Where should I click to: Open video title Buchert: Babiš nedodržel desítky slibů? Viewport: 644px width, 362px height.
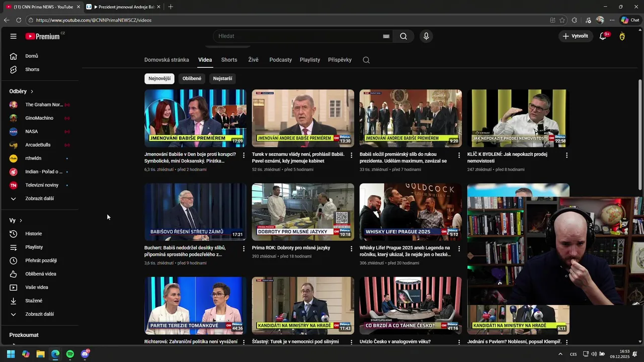pos(185,251)
